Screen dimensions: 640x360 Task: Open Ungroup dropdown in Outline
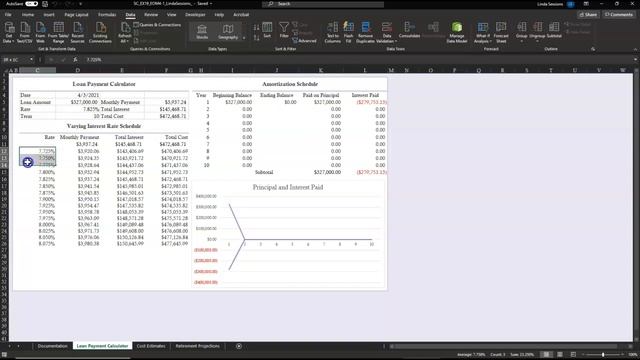tap(537, 32)
